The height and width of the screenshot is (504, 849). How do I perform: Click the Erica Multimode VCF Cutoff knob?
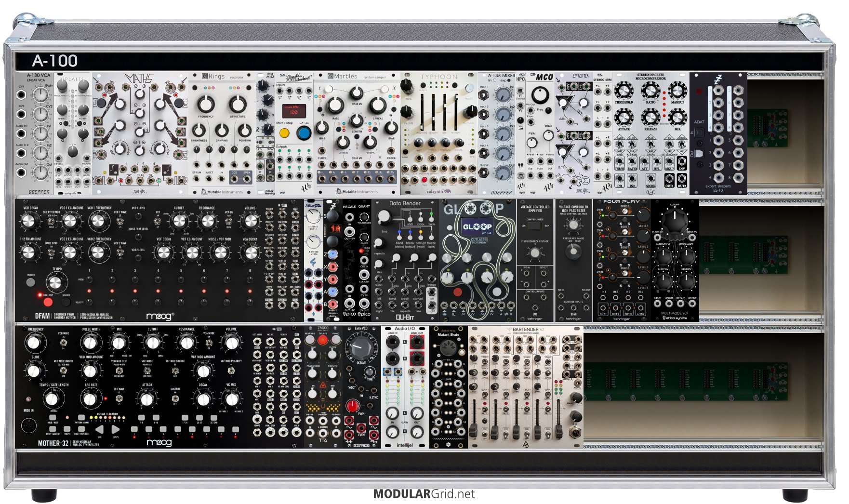click(675, 220)
